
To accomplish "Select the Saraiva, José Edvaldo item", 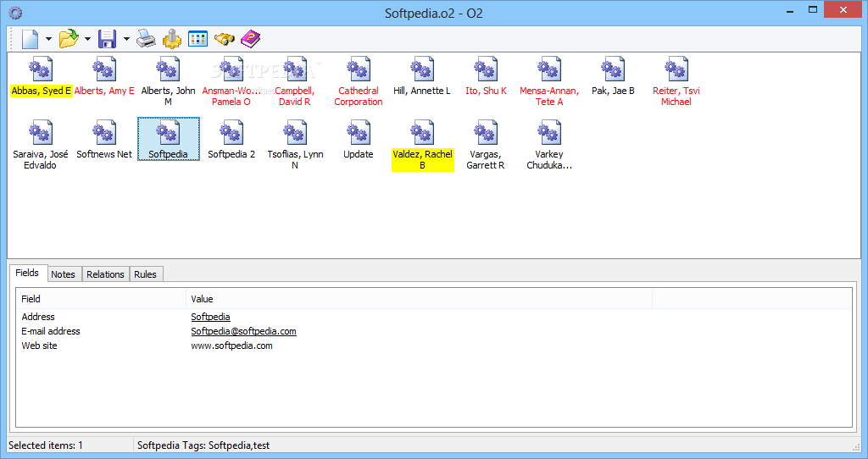I will [41, 145].
